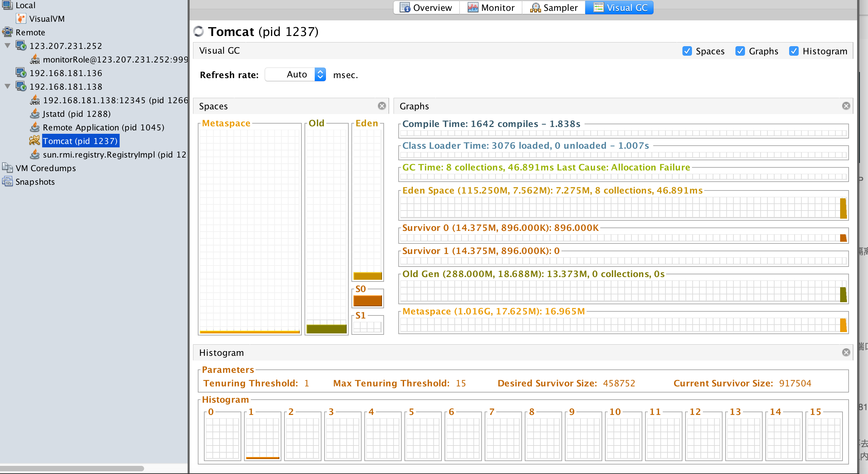Collapse the 123.207.231.252 host node
Screen dimensions: 868x474
click(x=7, y=45)
